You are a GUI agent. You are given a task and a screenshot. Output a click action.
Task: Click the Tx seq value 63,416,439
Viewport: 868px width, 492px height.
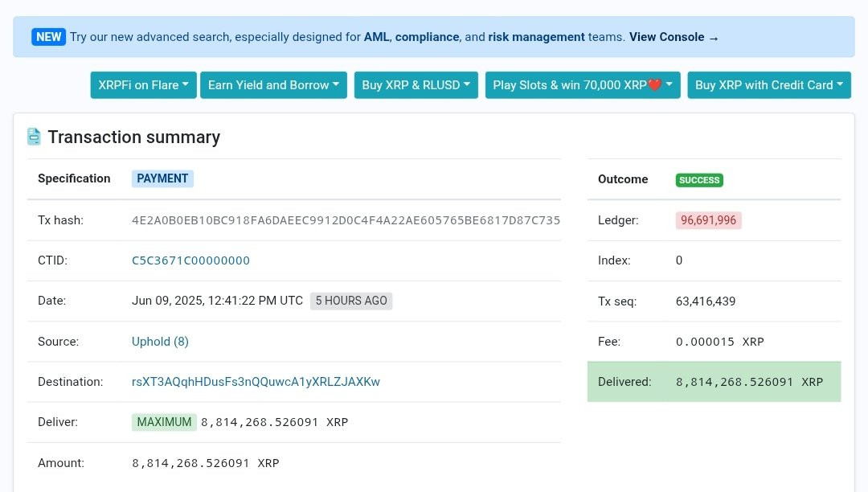pyautogui.click(x=705, y=301)
